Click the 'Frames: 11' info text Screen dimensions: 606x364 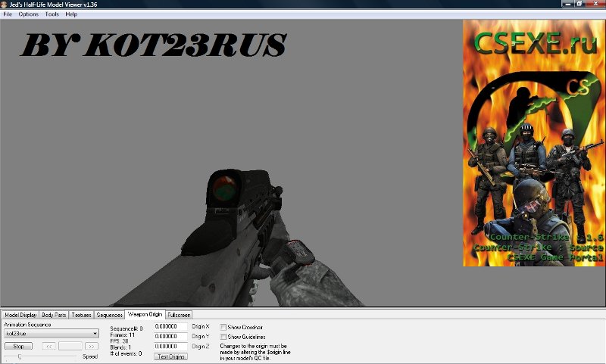(x=122, y=335)
